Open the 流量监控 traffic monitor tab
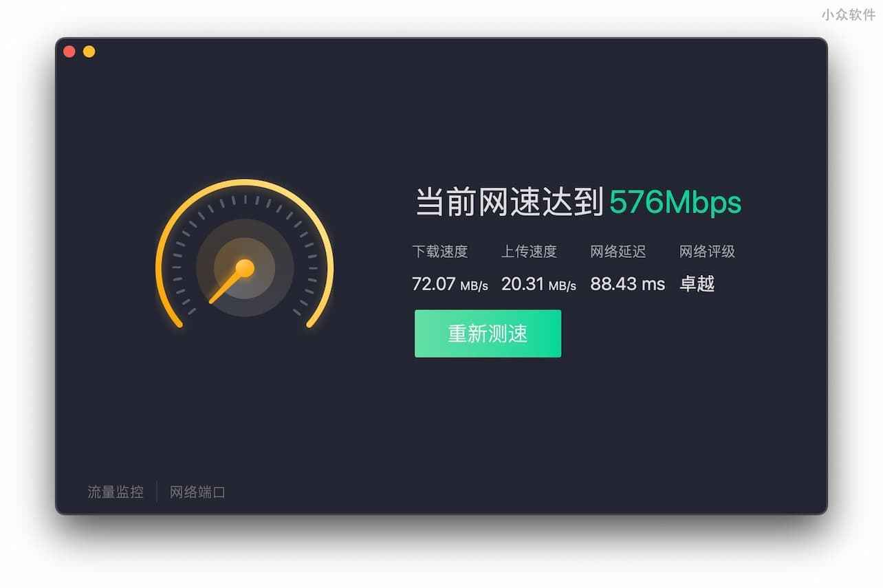 click(116, 492)
